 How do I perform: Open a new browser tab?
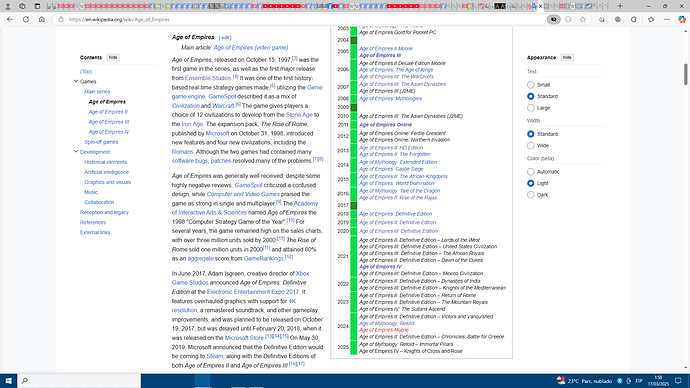(x=620, y=6)
